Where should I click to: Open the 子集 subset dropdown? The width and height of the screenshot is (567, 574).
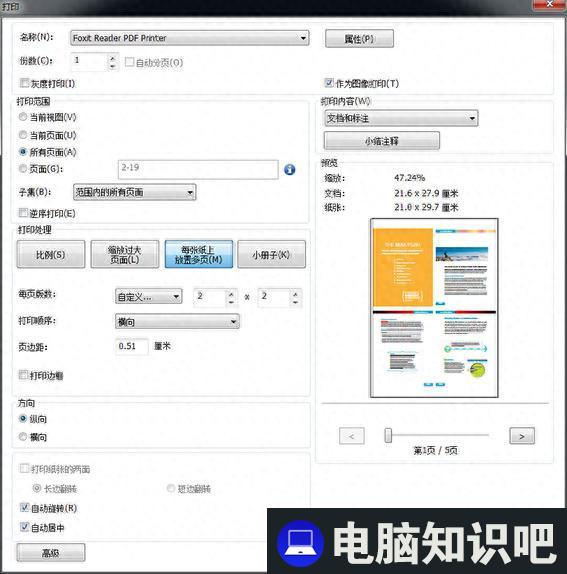point(135,192)
